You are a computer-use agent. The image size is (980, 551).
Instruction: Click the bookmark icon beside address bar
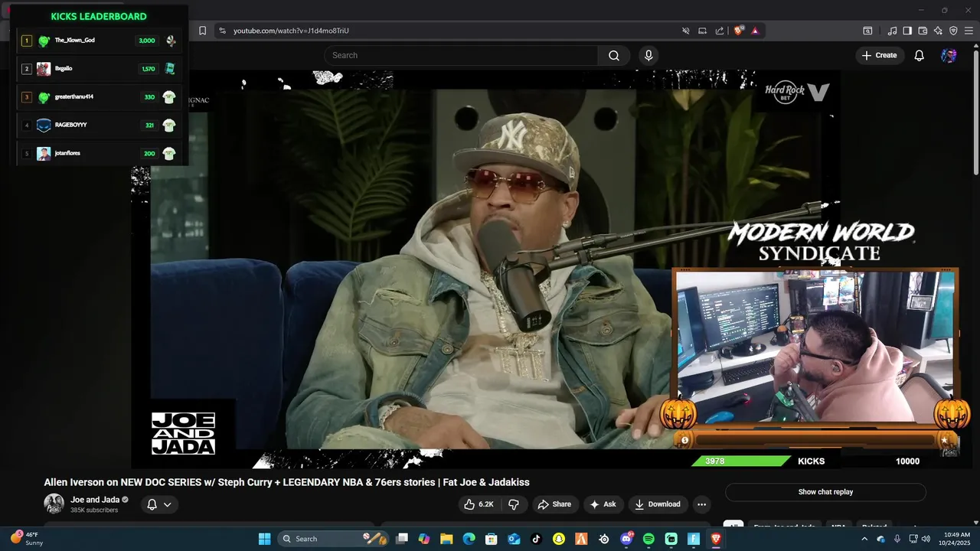(202, 31)
